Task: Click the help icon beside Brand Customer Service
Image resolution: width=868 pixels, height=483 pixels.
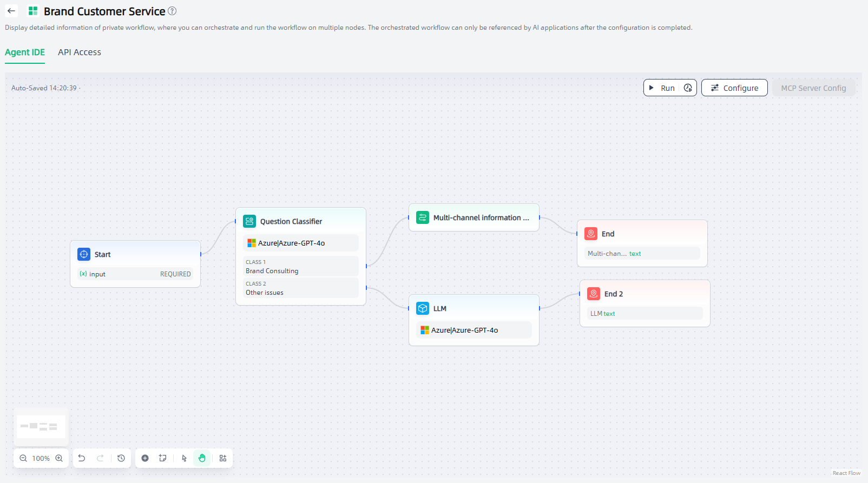Action: [x=172, y=11]
